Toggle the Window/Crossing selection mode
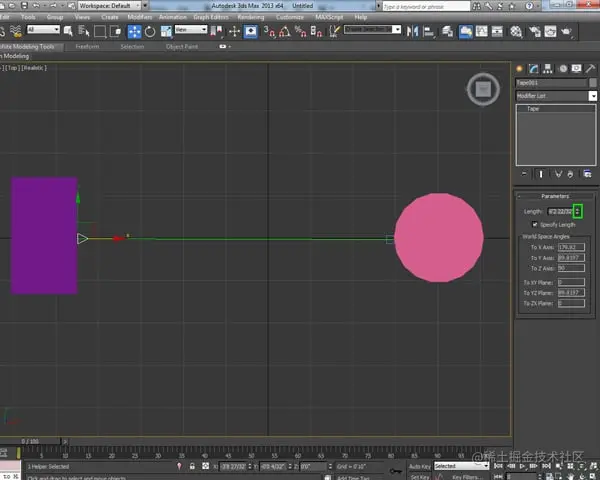Viewport: 600px width, 480px height. (x=115, y=31)
